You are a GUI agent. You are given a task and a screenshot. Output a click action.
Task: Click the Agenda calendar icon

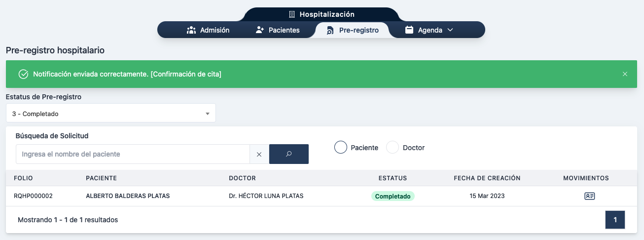[409, 30]
